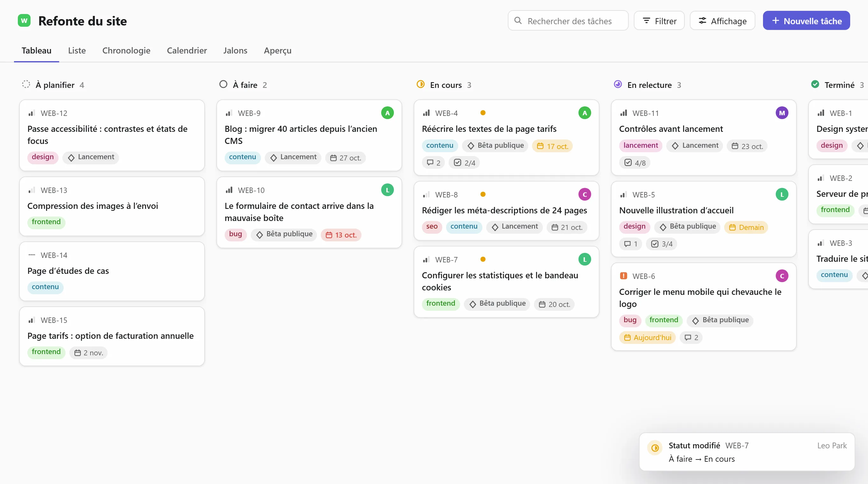The height and width of the screenshot is (484, 868).
Task: Click the search magnifier icon
Action: tap(518, 21)
